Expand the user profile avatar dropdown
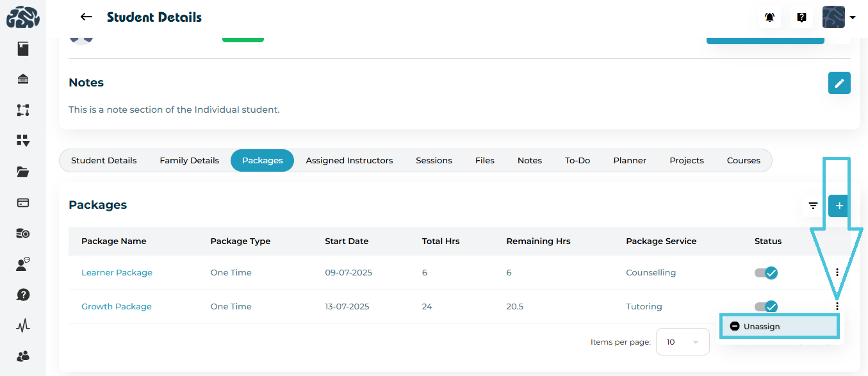This screenshot has width=868, height=376. (x=839, y=17)
